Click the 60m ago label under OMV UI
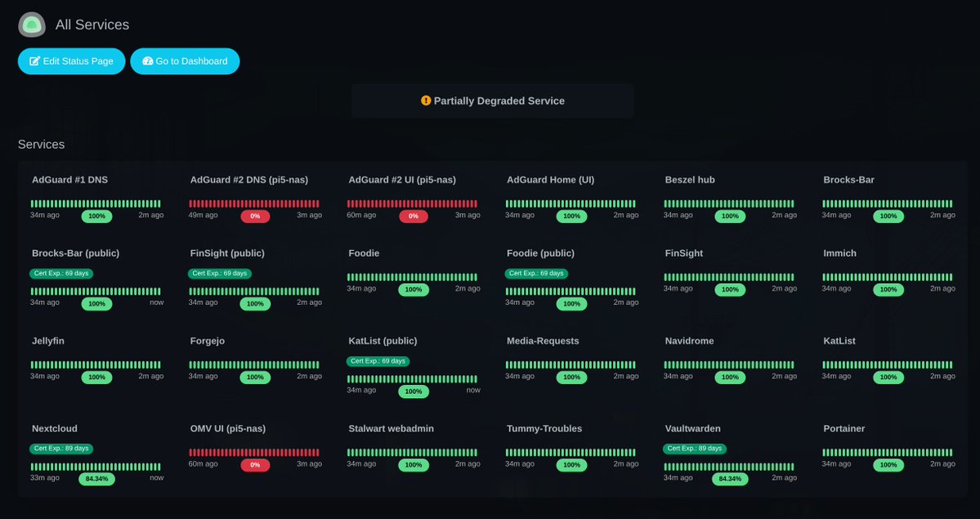Viewport: 980px width, 519px height. click(x=204, y=464)
